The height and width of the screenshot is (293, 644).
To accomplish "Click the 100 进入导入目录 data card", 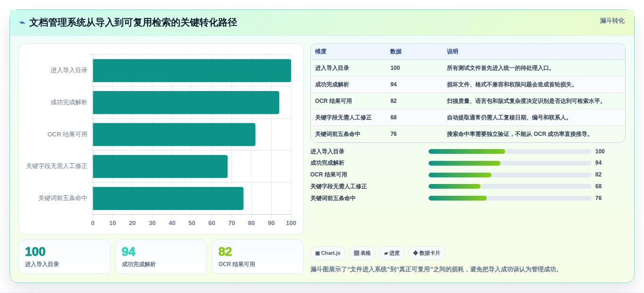I will pyautogui.click(x=64, y=257).
